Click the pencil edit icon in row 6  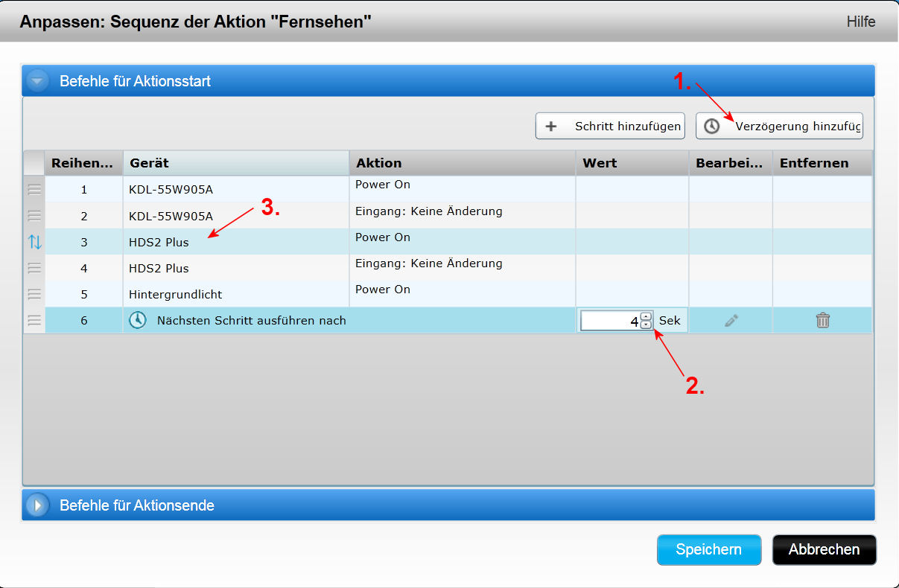point(731,321)
